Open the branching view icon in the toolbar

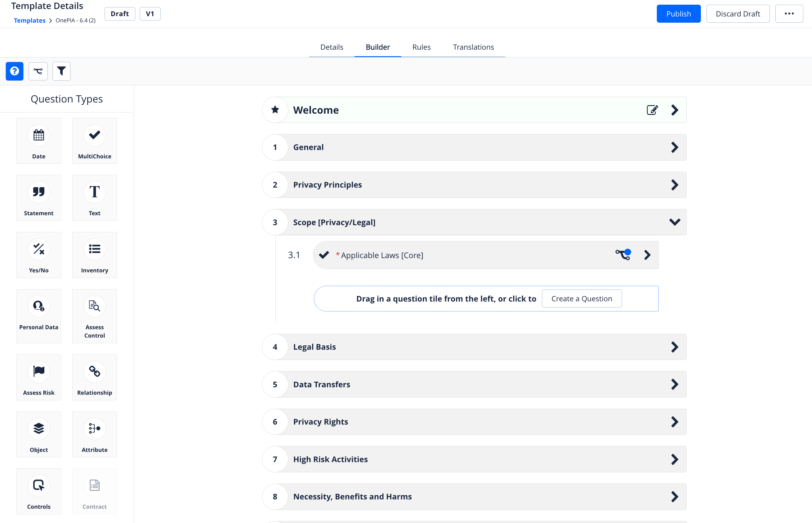(38, 71)
